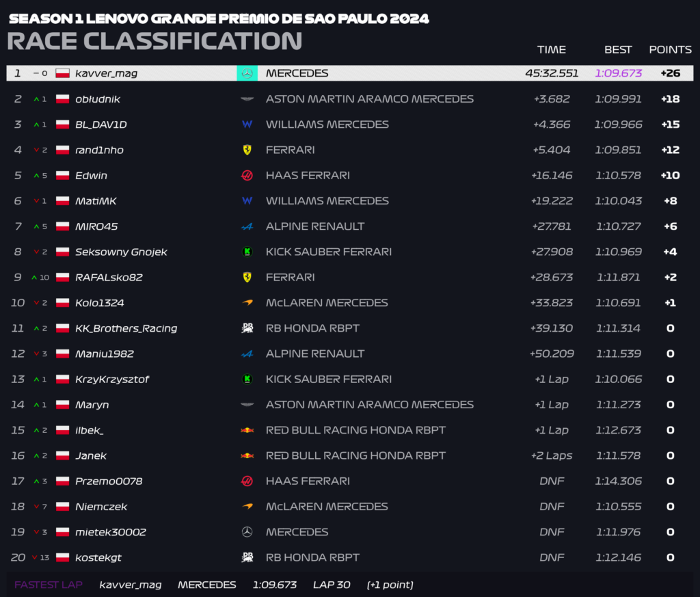This screenshot has height=597, width=700.
Task: Click the Poland flag next to Maryn
Action: (62, 405)
